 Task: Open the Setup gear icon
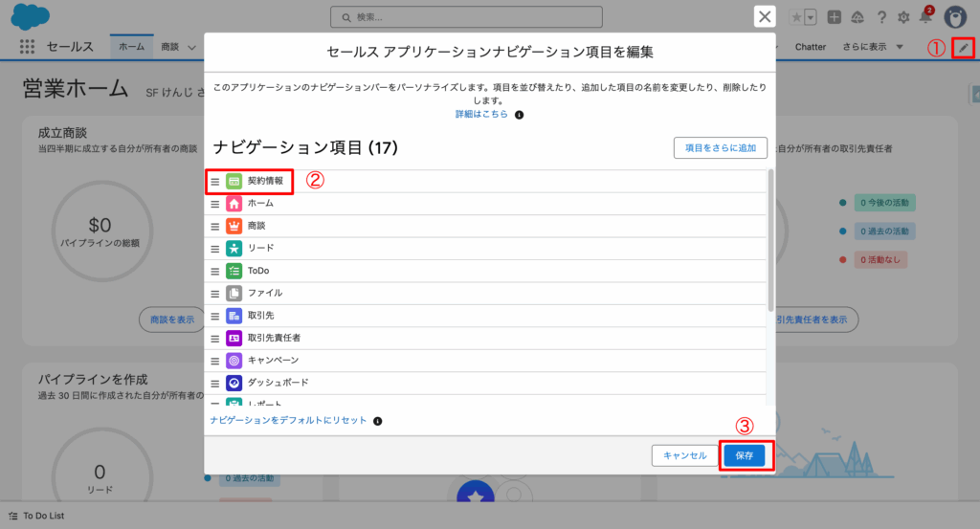(x=902, y=17)
